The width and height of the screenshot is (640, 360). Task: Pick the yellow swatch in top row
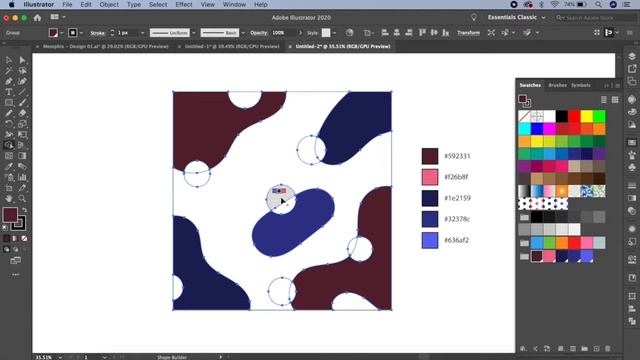[587, 117]
